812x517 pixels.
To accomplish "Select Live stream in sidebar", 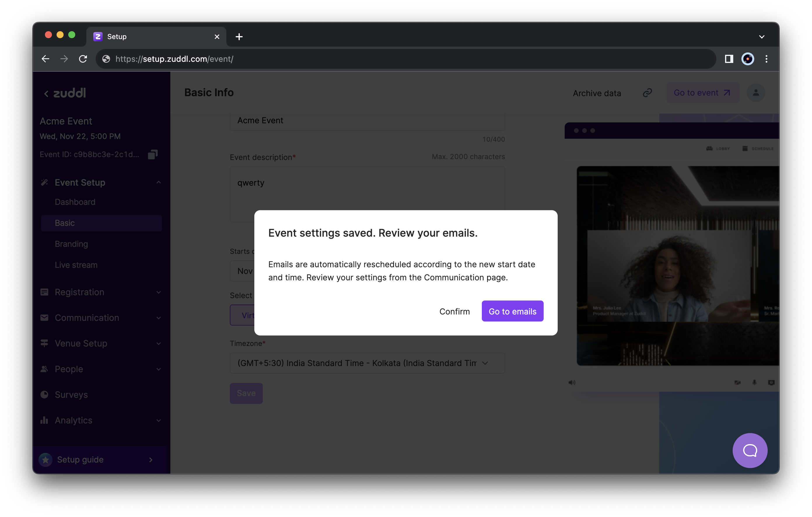I will [76, 265].
